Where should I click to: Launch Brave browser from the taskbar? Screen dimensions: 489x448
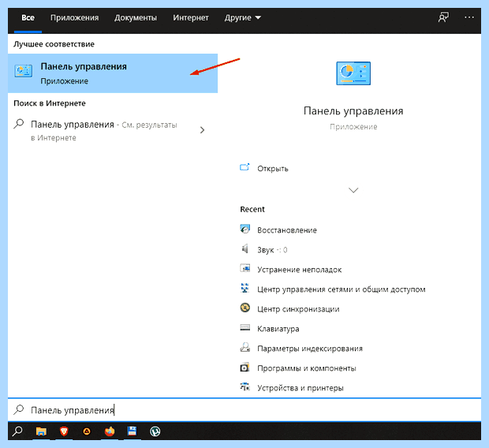pos(64,431)
